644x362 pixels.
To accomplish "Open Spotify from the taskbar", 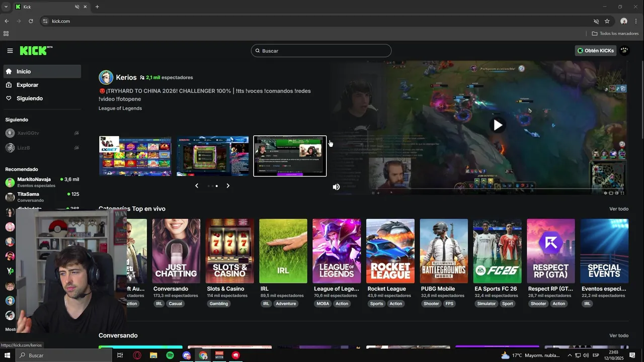I will click(170, 355).
